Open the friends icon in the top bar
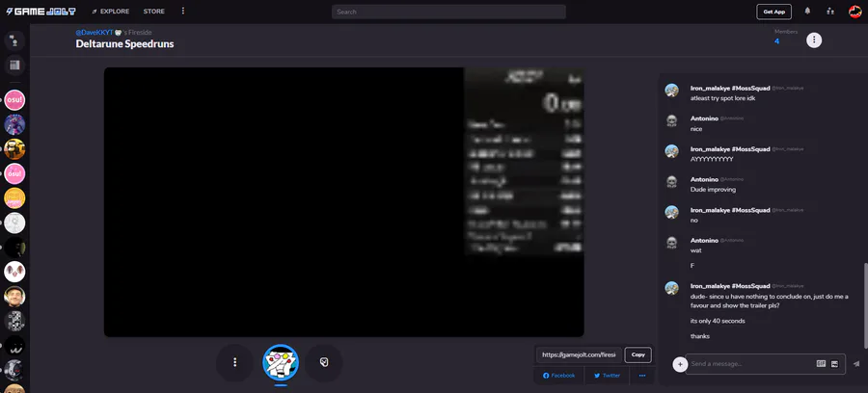This screenshot has height=393, width=868. (829, 11)
